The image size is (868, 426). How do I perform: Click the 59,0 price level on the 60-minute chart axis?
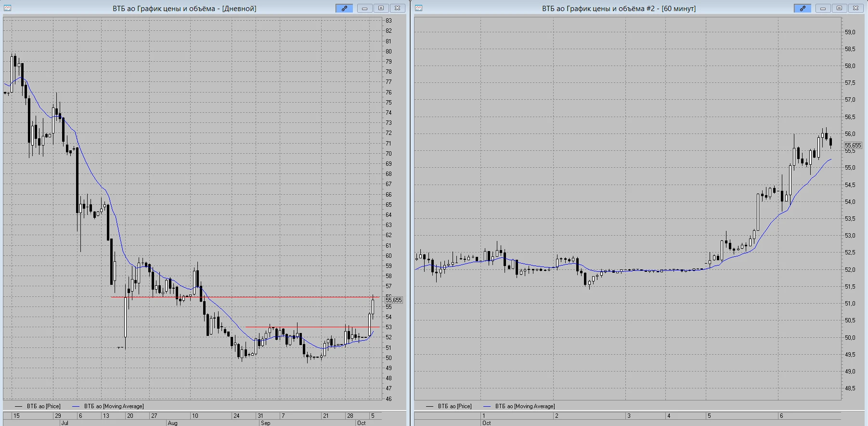850,32
